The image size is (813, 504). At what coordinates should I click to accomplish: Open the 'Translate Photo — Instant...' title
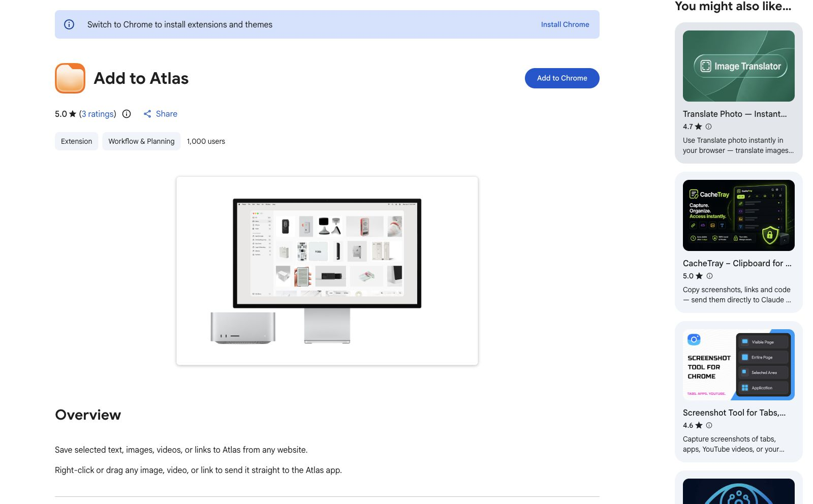(735, 114)
